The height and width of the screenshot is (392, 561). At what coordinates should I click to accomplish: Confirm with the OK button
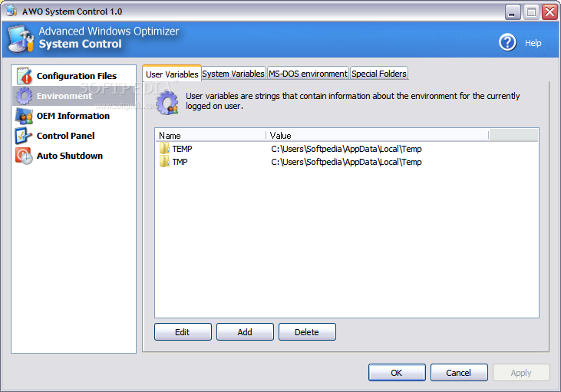click(397, 373)
